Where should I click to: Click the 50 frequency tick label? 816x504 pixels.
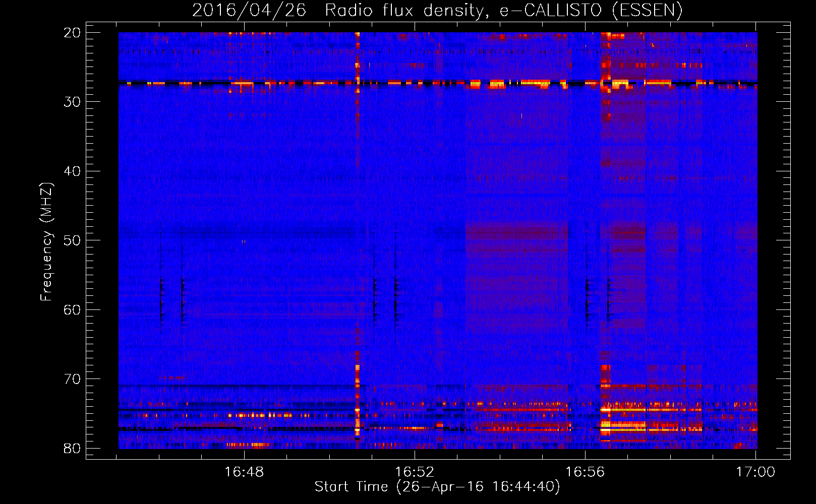pyautogui.click(x=73, y=240)
